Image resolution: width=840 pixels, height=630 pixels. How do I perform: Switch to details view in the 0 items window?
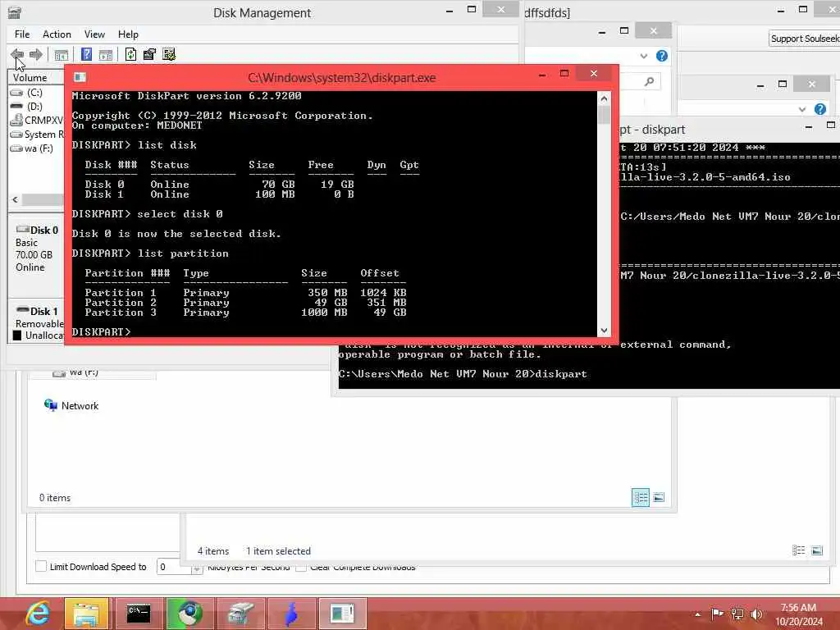(x=640, y=497)
